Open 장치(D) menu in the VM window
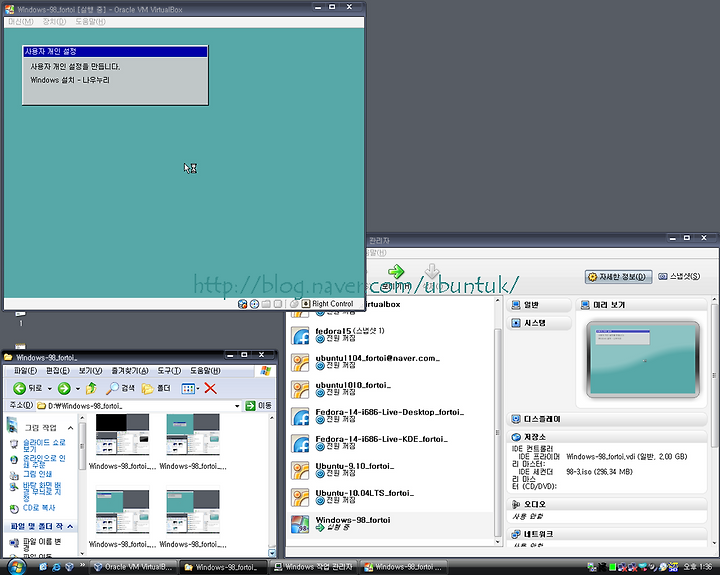The width and height of the screenshot is (720, 575). click(x=54, y=22)
